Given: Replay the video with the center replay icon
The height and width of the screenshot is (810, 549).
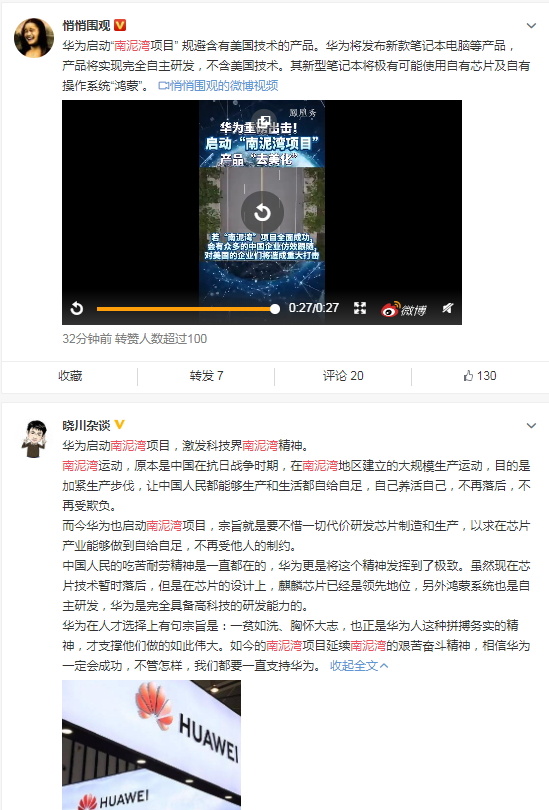Looking at the screenshot, I should 262,212.
